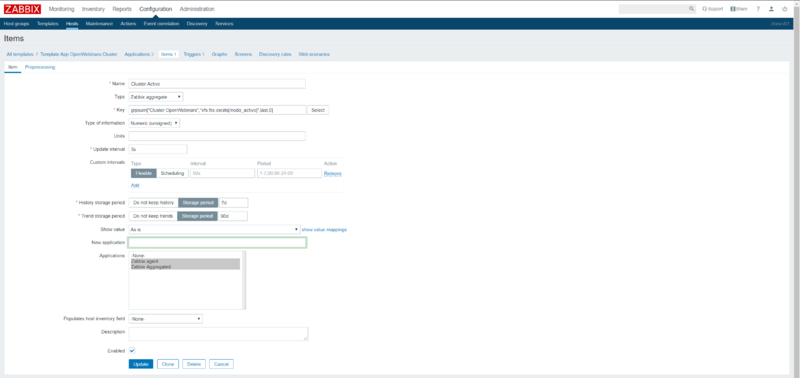The image size is (800, 378).
Task: Click the Select button next to Key
Action: click(318, 110)
